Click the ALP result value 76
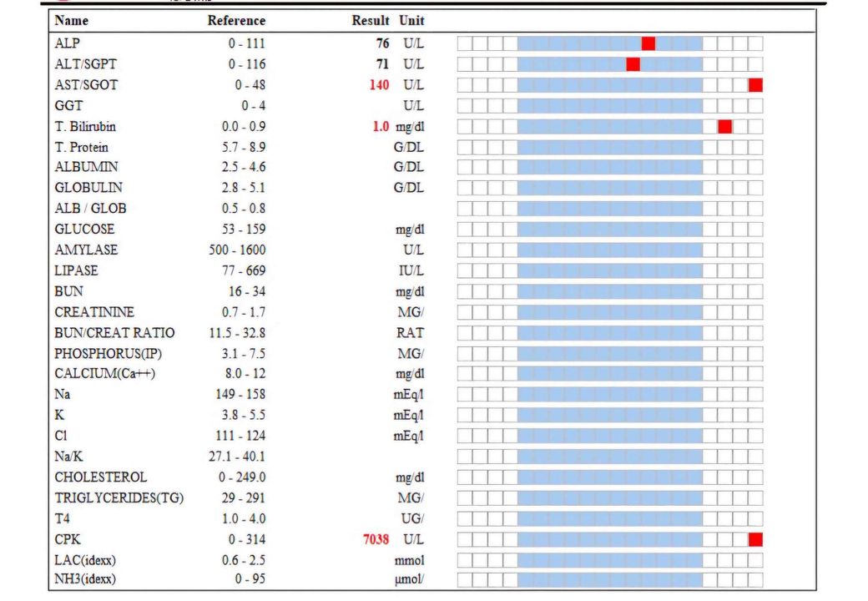868x601 pixels. [382, 43]
